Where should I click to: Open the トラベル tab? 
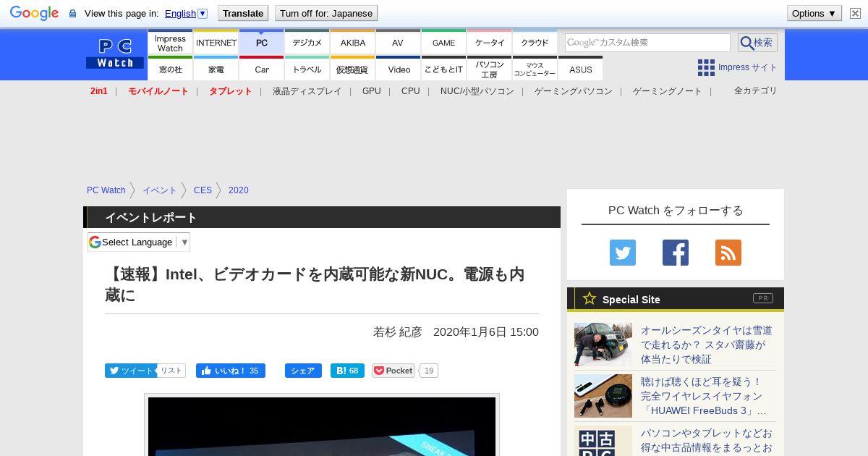307,69
